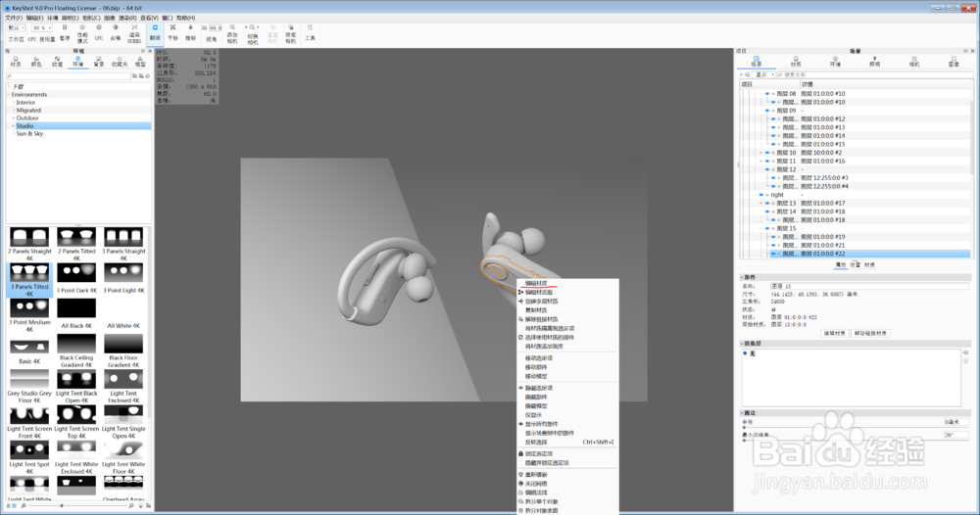Screen dimensions: 980x515
Task: Collapse the 图层 15 tree node
Action: coord(760,228)
